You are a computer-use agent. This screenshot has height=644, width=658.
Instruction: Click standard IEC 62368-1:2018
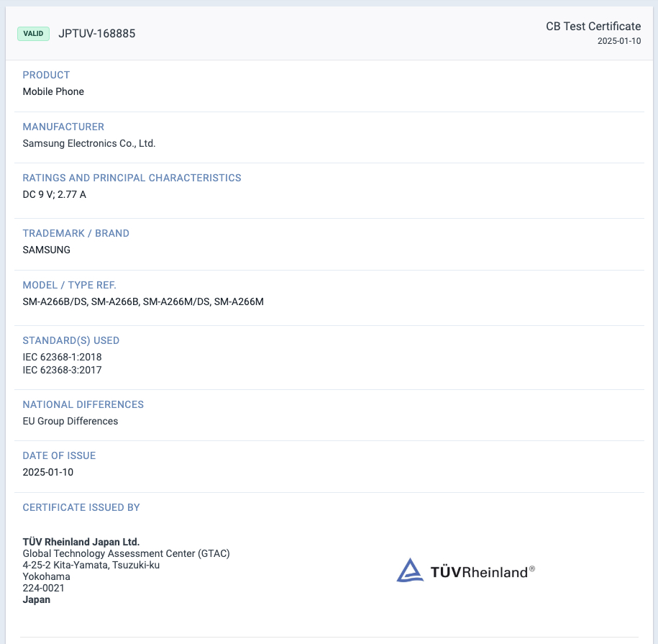[x=62, y=357]
